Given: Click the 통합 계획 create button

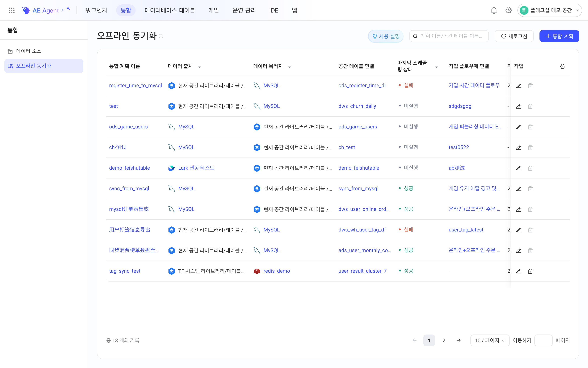Looking at the screenshot, I should (559, 36).
